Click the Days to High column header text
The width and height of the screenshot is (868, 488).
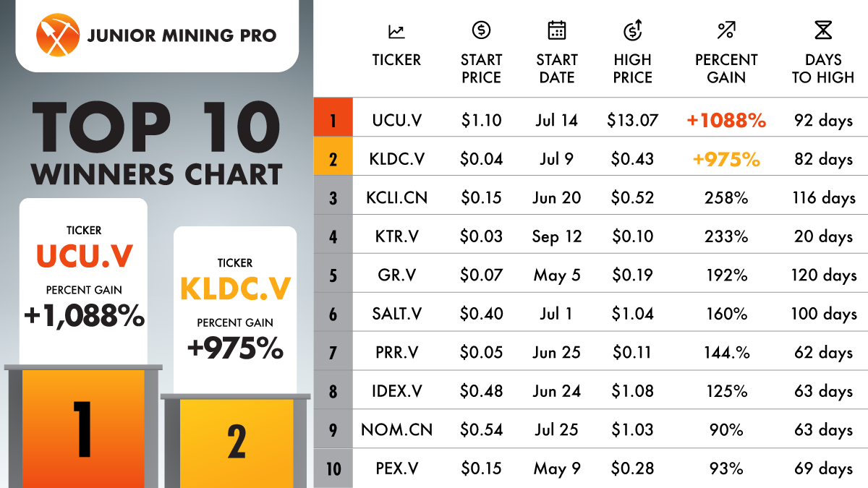coord(822,69)
